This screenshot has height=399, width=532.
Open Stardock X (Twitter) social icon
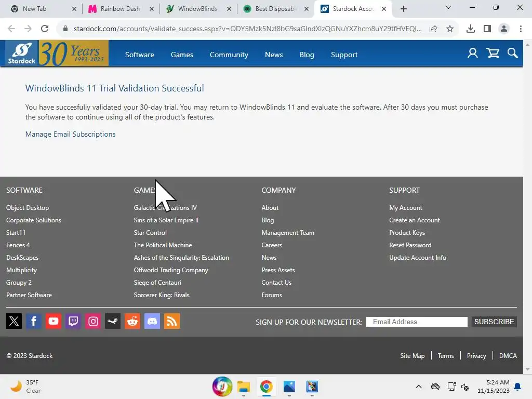14,321
